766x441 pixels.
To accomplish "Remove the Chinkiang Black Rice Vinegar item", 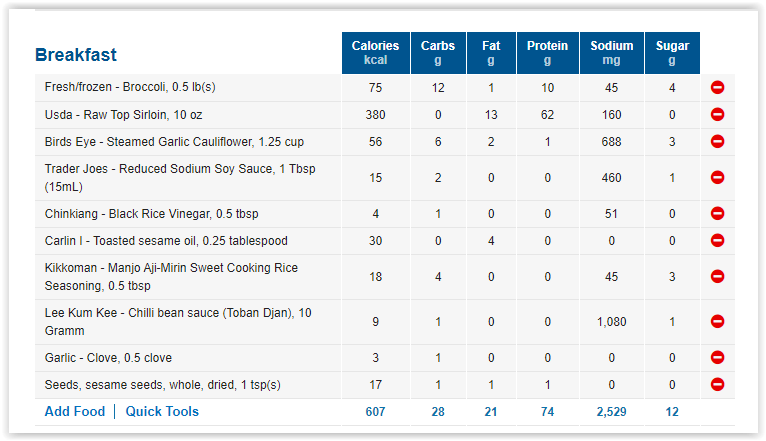I will [717, 213].
